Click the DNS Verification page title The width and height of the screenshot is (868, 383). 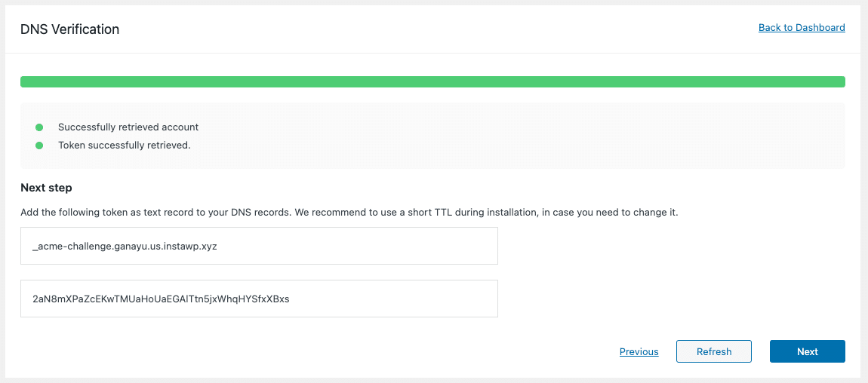69,29
